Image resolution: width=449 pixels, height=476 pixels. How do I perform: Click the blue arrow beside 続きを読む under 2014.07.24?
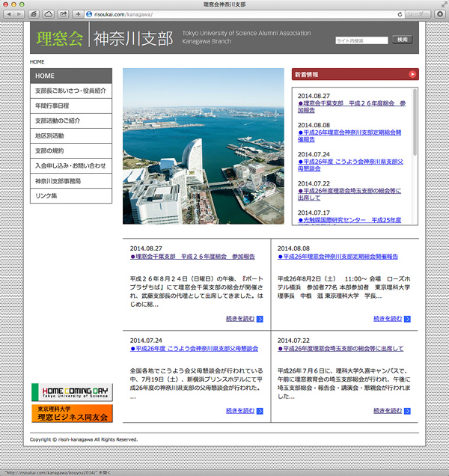[260, 411]
